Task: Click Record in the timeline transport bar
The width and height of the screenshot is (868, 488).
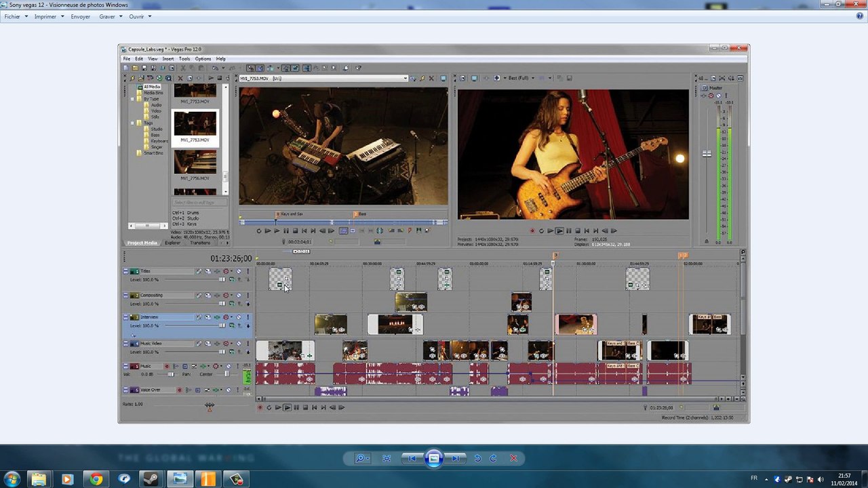Action: click(x=260, y=407)
